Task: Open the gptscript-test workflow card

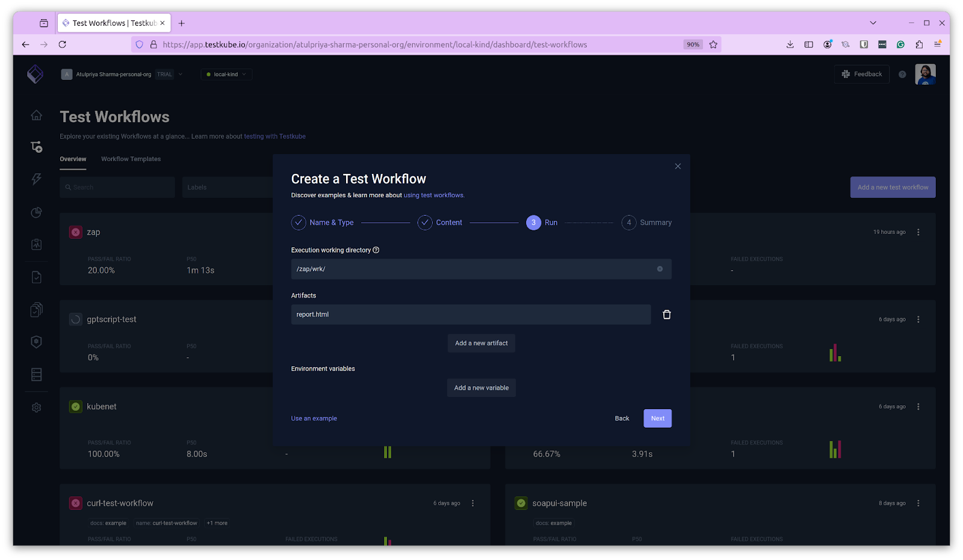Action: (x=111, y=319)
